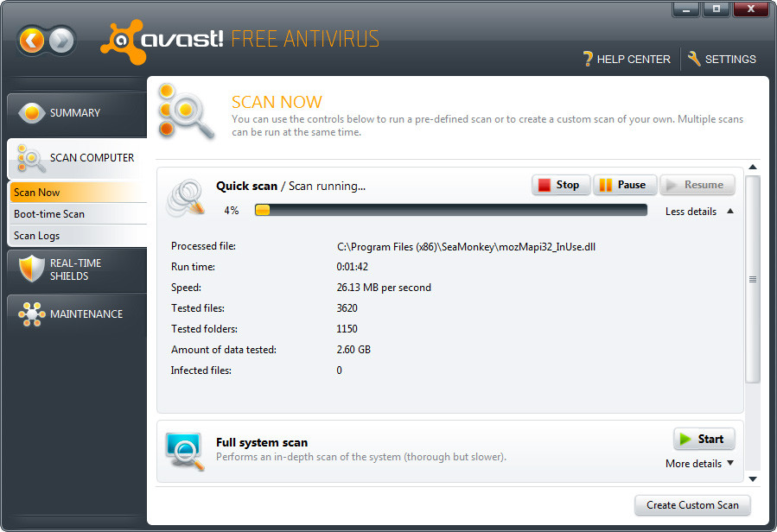The width and height of the screenshot is (777, 532).
Task: Click the tested files value 3620
Action: click(347, 308)
